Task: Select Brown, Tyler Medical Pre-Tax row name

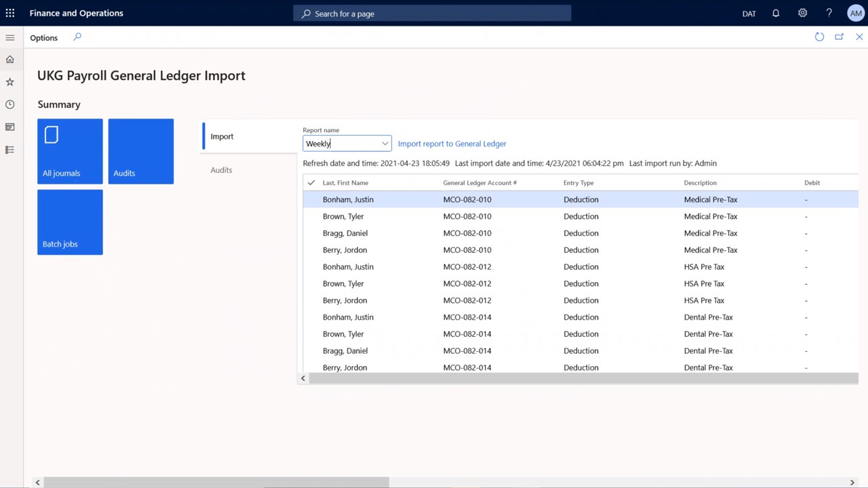Action: tap(343, 217)
